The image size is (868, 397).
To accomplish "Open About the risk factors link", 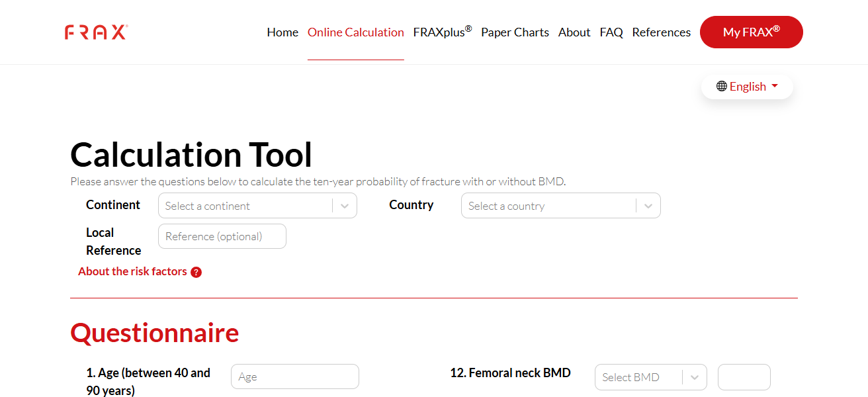I will coord(132,271).
